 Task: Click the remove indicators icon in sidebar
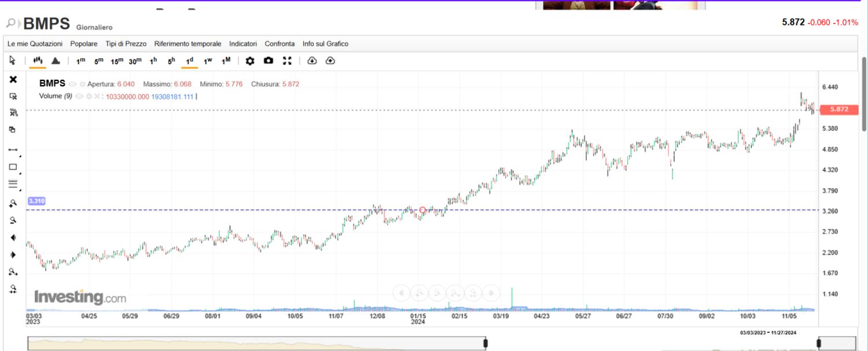[x=13, y=113]
